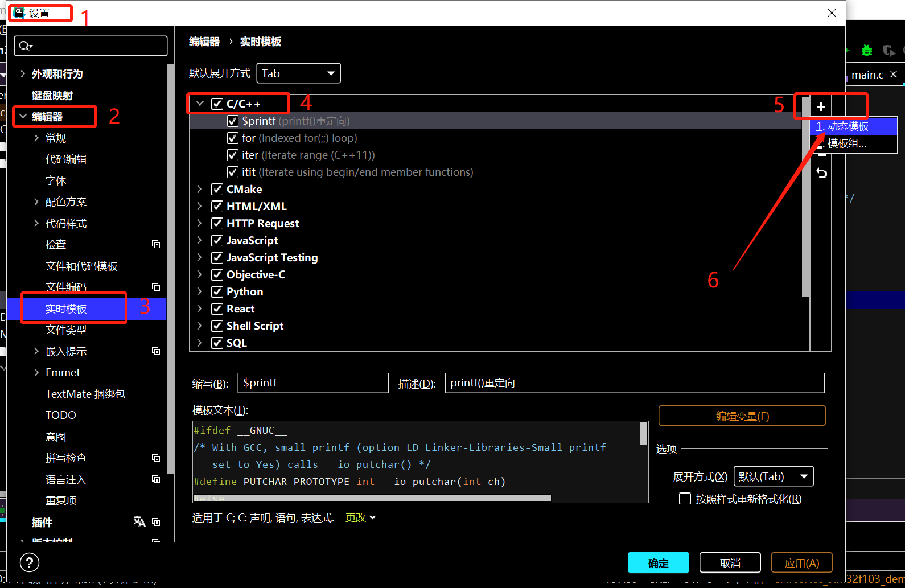Open the 默认展开方式 Tab dropdown

tap(299, 73)
